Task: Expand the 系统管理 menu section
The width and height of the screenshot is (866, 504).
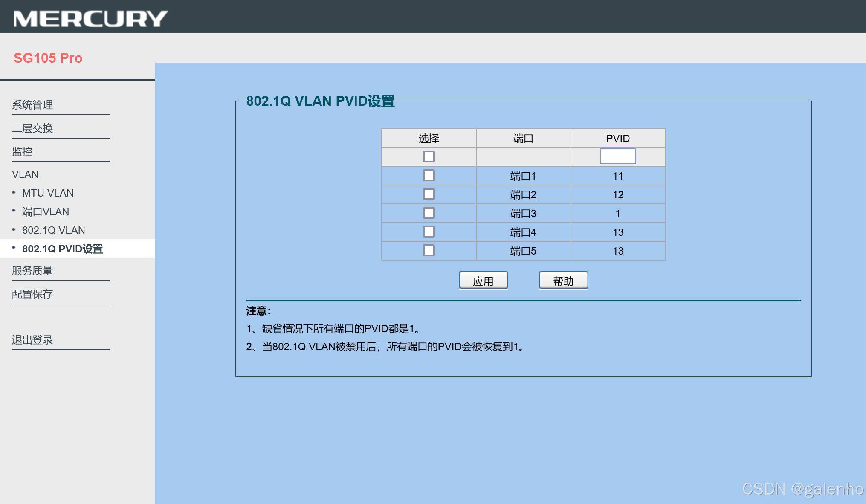Action: (x=32, y=105)
